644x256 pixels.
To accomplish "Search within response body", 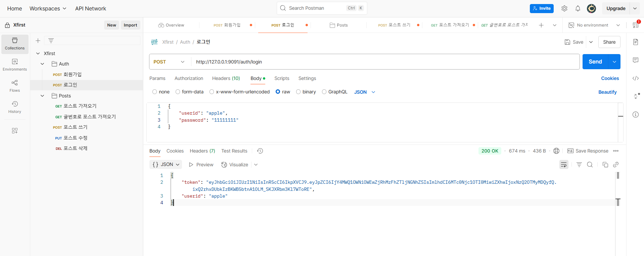I will (x=590, y=165).
